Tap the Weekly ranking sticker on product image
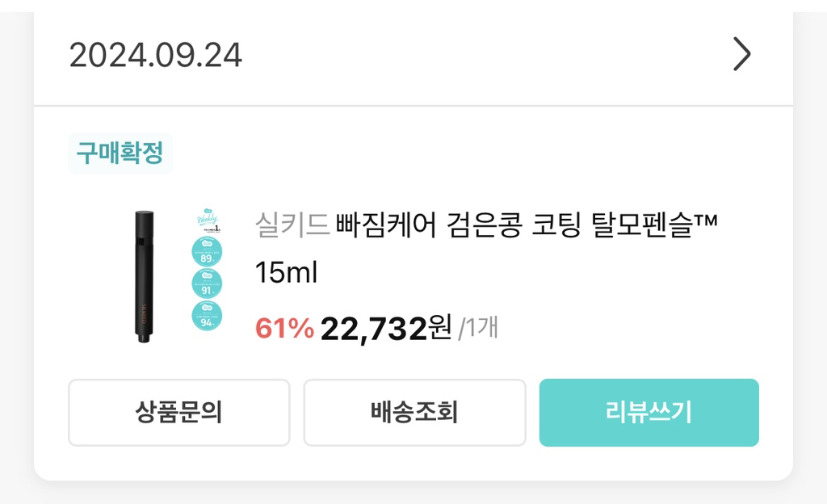The width and height of the screenshot is (827, 504). pos(208,220)
